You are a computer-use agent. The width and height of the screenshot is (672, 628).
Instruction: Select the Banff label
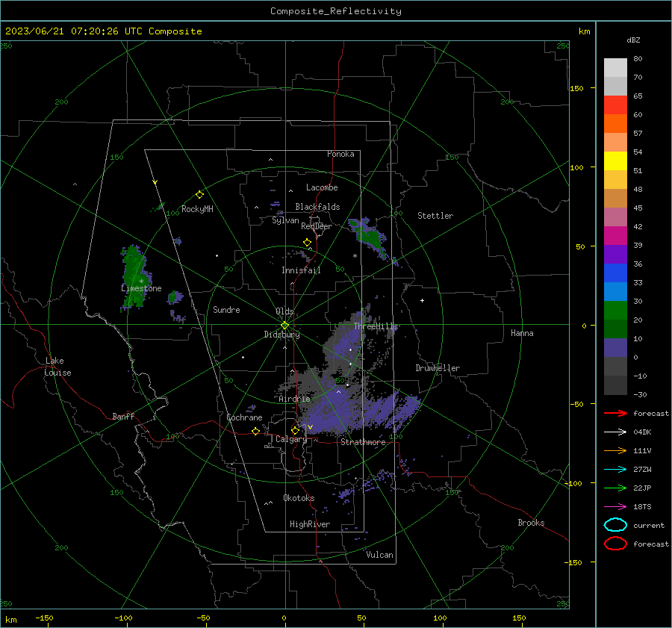tap(123, 417)
